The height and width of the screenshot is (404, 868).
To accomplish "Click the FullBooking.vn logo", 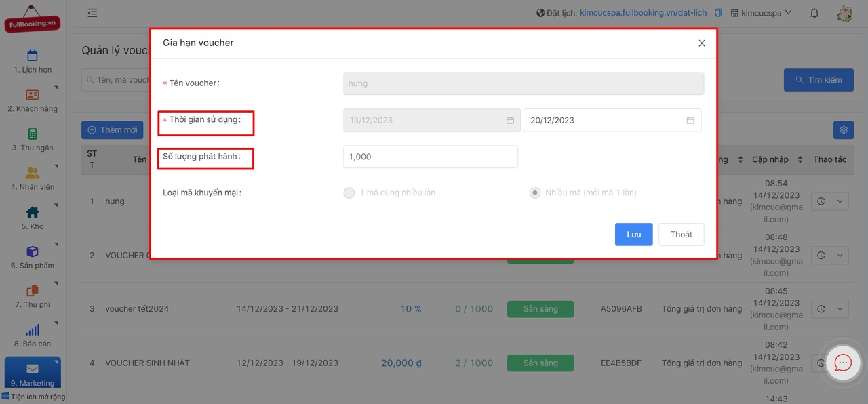I will point(32,20).
